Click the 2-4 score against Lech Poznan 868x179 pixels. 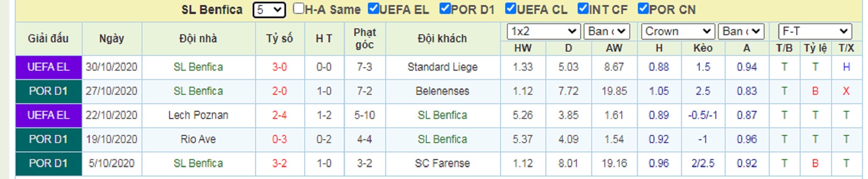(x=280, y=115)
